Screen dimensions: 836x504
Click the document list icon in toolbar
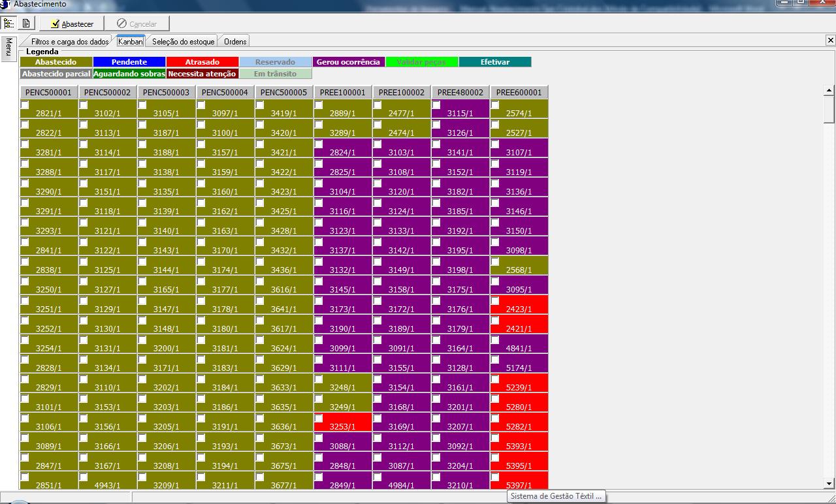click(26, 24)
